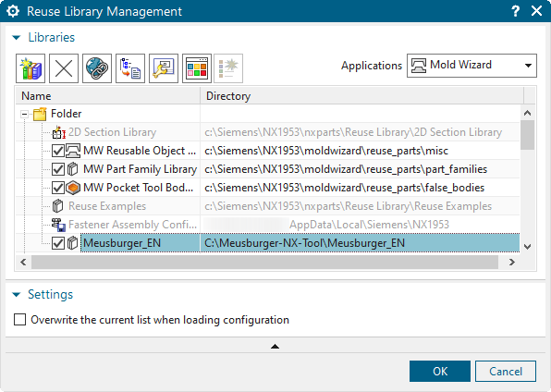The image size is (551, 392).
Task: Click the horizontal scrollbar right arrow
Action: (511, 262)
